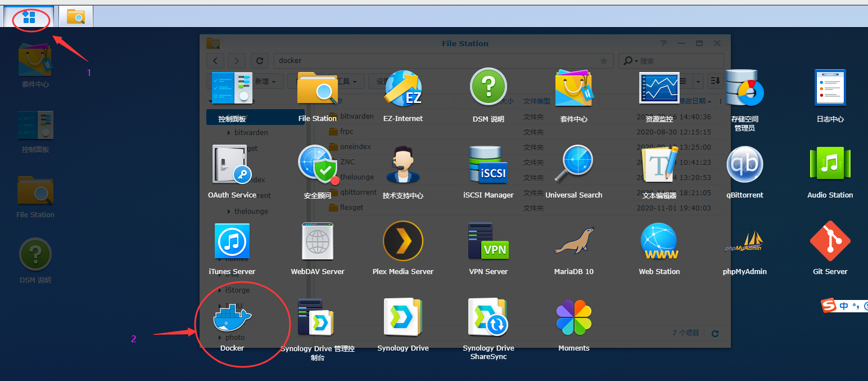Open File Station from the main menu grid
868x381 pixels.
point(318,96)
